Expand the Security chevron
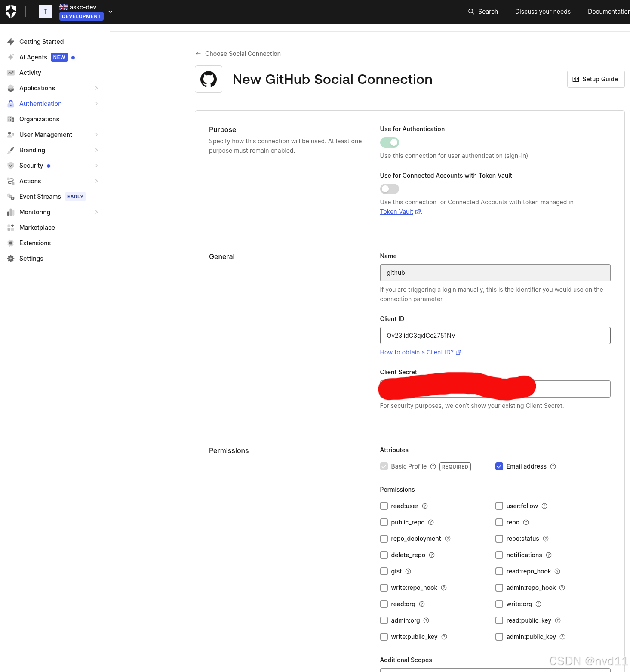Image resolution: width=630 pixels, height=672 pixels. point(96,166)
